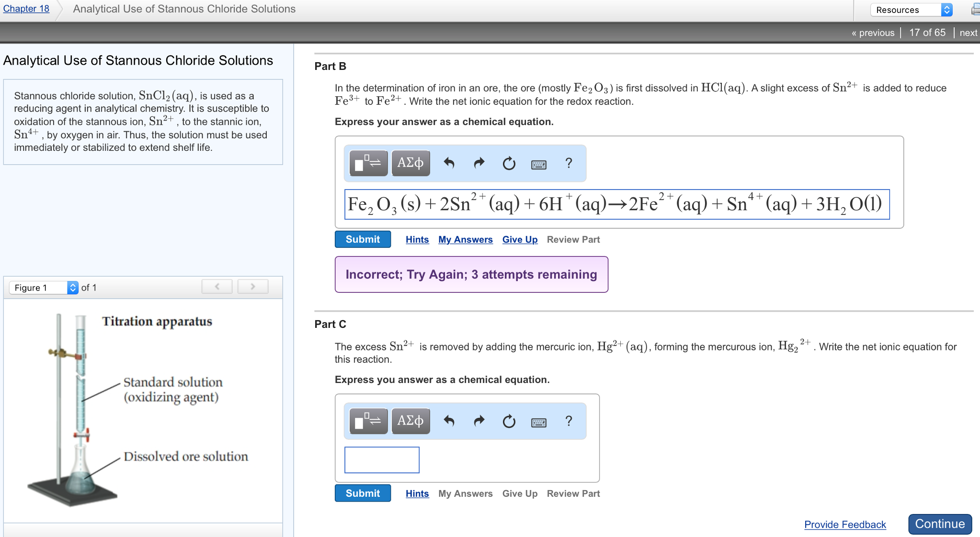The width and height of the screenshot is (980, 537).
Task: Open Hints for Part C
Action: [x=417, y=493]
